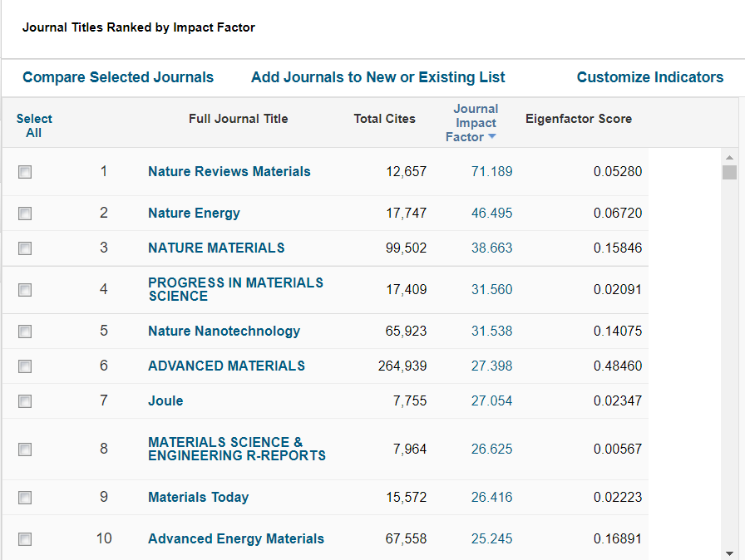Click total cites value 67,558

(407, 538)
